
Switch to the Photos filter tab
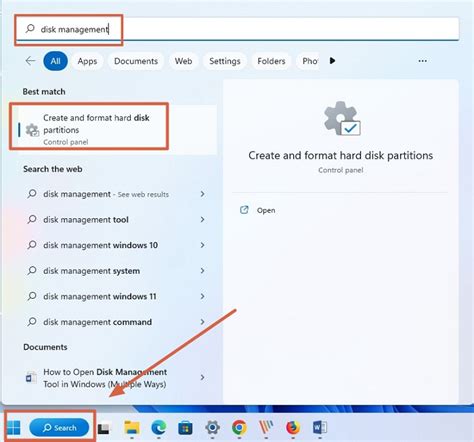(x=309, y=61)
